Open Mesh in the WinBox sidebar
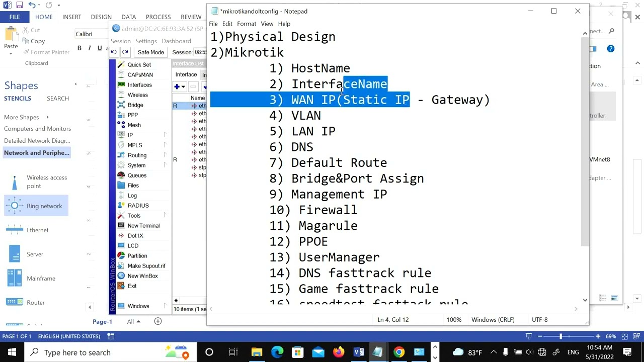The height and width of the screenshot is (362, 644). point(134,125)
